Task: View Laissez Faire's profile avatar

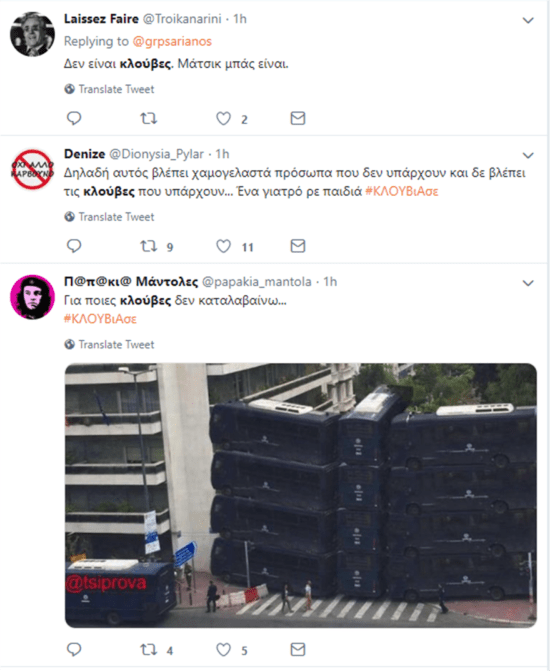Action: point(32,34)
